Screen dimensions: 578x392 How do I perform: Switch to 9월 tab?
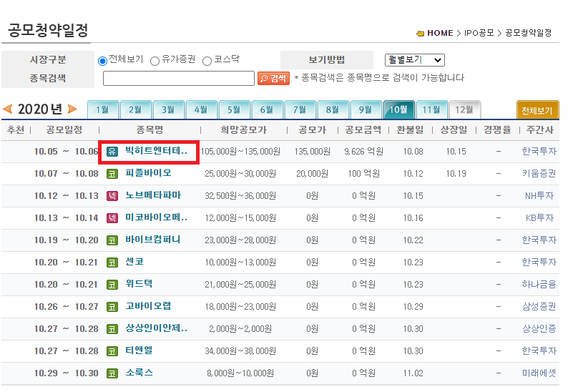pyautogui.click(x=366, y=109)
